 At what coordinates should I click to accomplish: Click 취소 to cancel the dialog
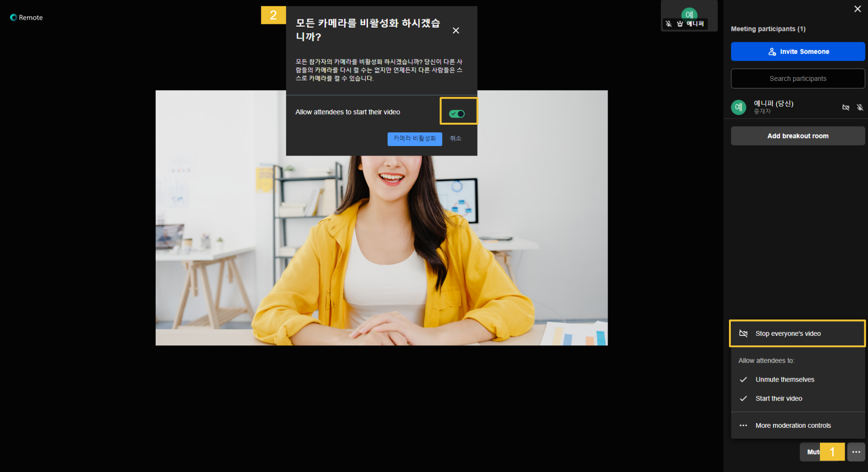coord(456,138)
